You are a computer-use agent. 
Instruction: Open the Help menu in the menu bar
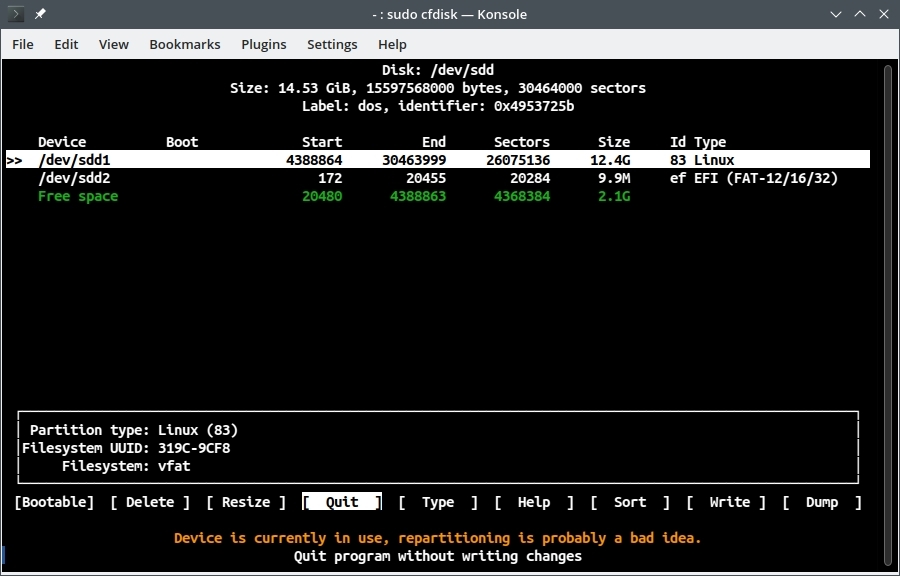[x=392, y=44]
